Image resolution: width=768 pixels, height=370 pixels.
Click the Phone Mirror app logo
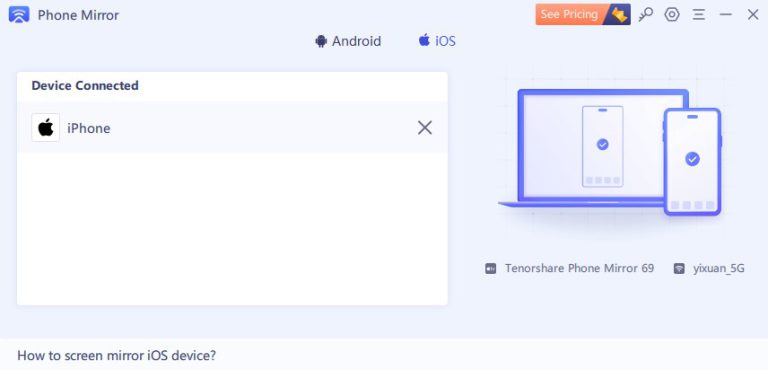point(19,15)
